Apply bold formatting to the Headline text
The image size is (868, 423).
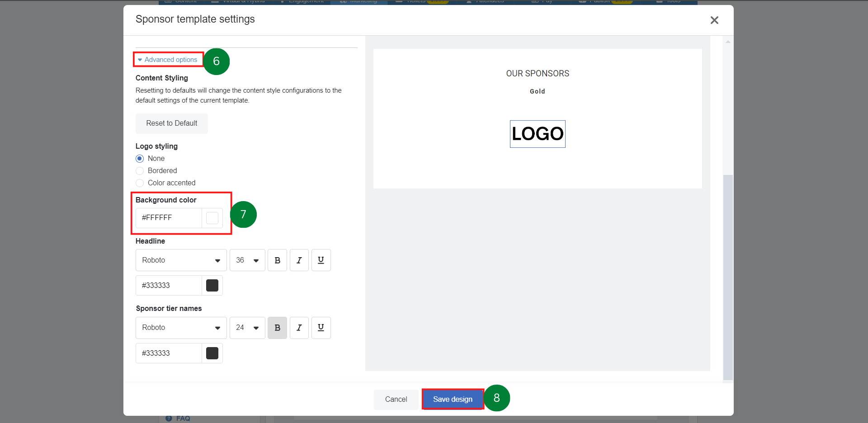click(x=277, y=260)
